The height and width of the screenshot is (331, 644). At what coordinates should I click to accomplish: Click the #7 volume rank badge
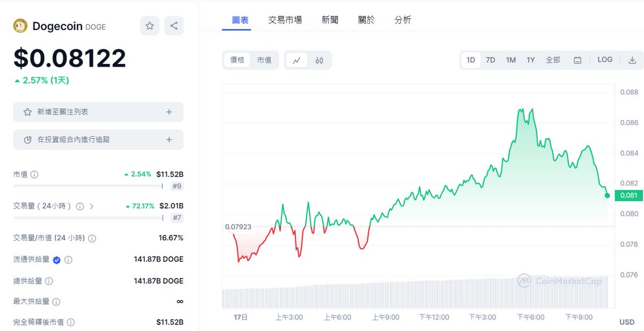coord(177,218)
